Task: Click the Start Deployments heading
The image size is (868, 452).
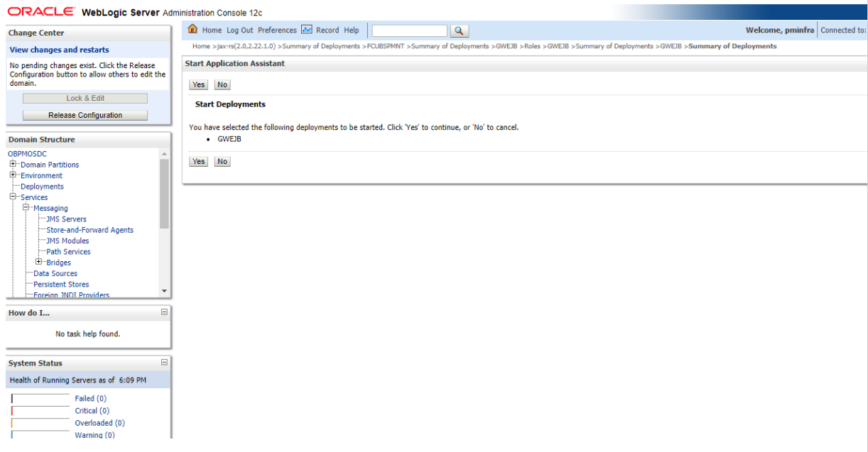Action: pyautogui.click(x=230, y=104)
